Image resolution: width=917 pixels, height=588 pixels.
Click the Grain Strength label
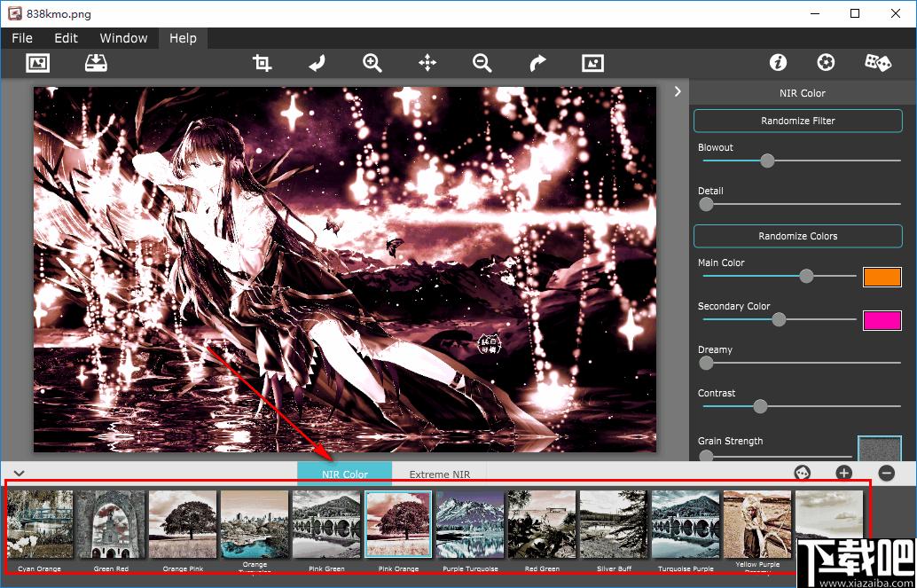coord(731,441)
